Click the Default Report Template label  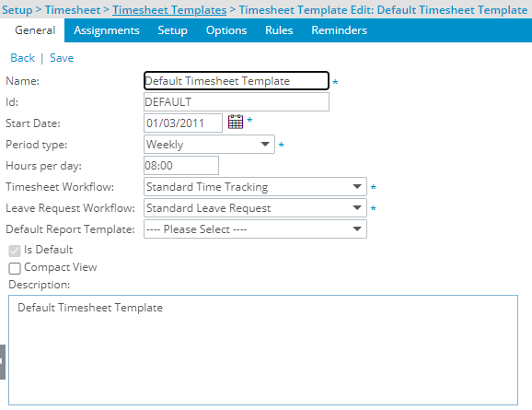click(70, 229)
